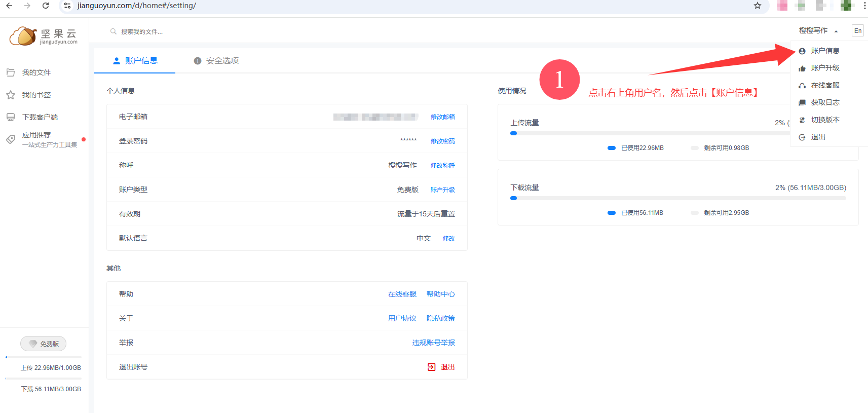Open 应用推荐 in the sidebar

point(36,135)
